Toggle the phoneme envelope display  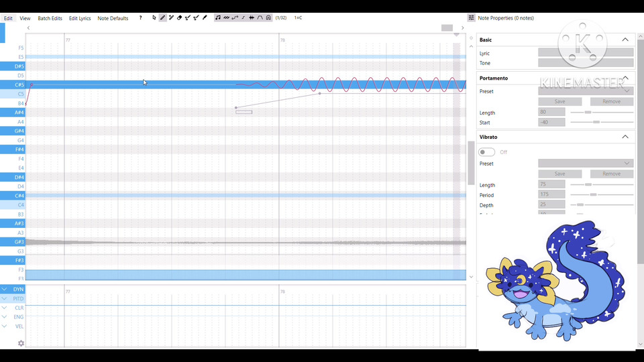coord(260,17)
